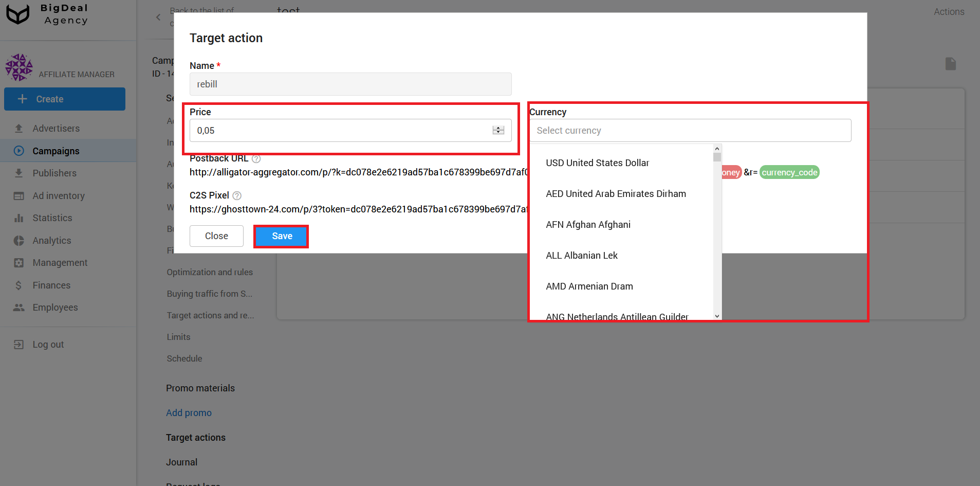Select the Ad inventory icon
This screenshot has height=486, width=980.
point(19,195)
